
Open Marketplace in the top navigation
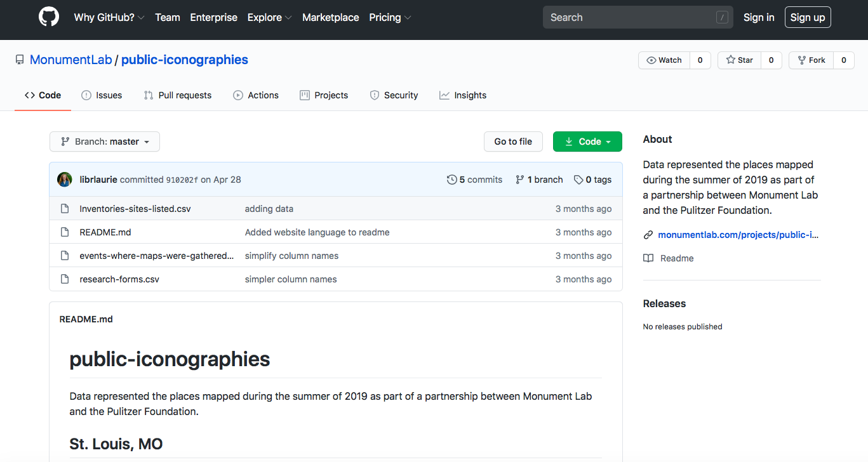coord(331,17)
